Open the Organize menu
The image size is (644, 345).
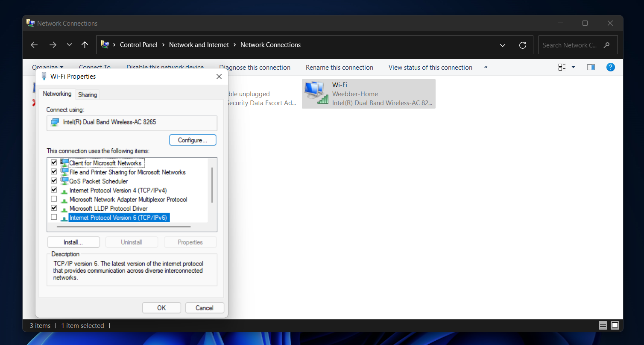[47, 67]
